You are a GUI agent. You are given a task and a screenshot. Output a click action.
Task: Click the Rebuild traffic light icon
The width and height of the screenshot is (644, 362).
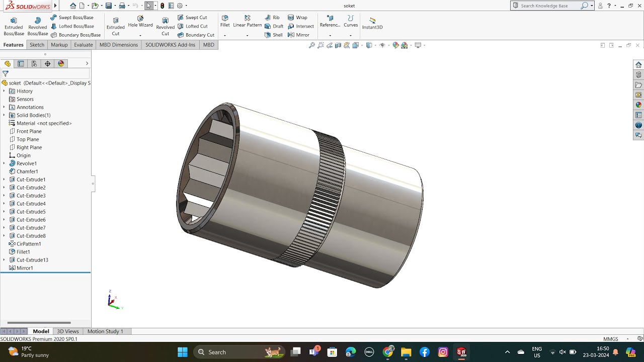coord(162,6)
